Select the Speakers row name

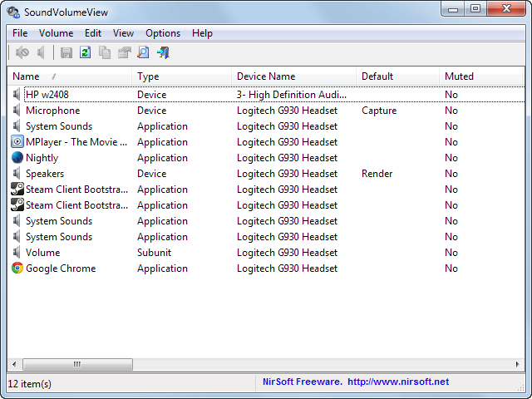click(45, 174)
